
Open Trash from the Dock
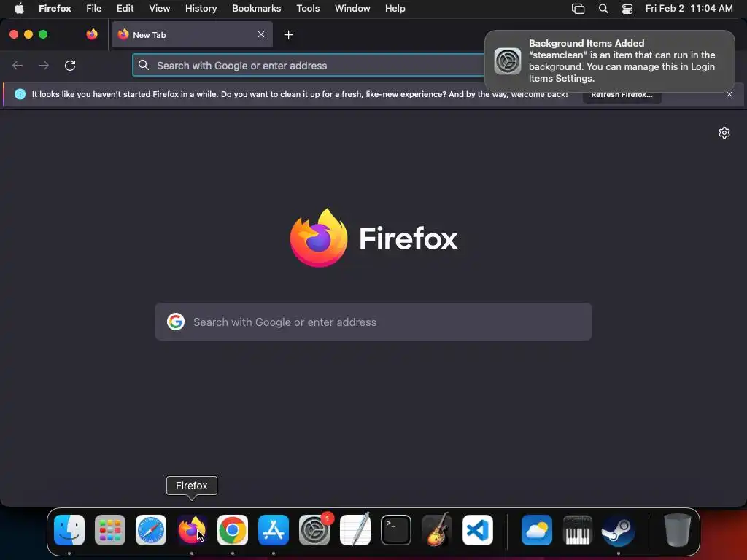coord(678,530)
